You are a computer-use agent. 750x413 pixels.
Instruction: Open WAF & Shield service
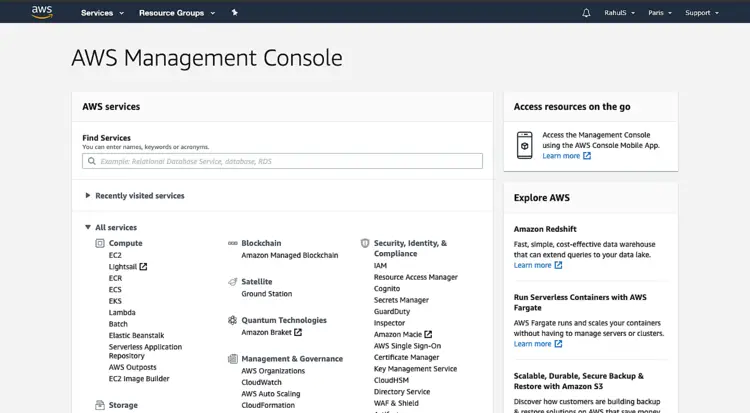click(x=396, y=403)
